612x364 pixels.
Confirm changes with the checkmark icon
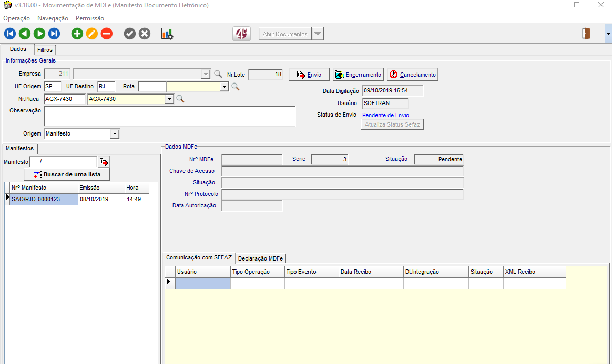click(x=130, y=34)
